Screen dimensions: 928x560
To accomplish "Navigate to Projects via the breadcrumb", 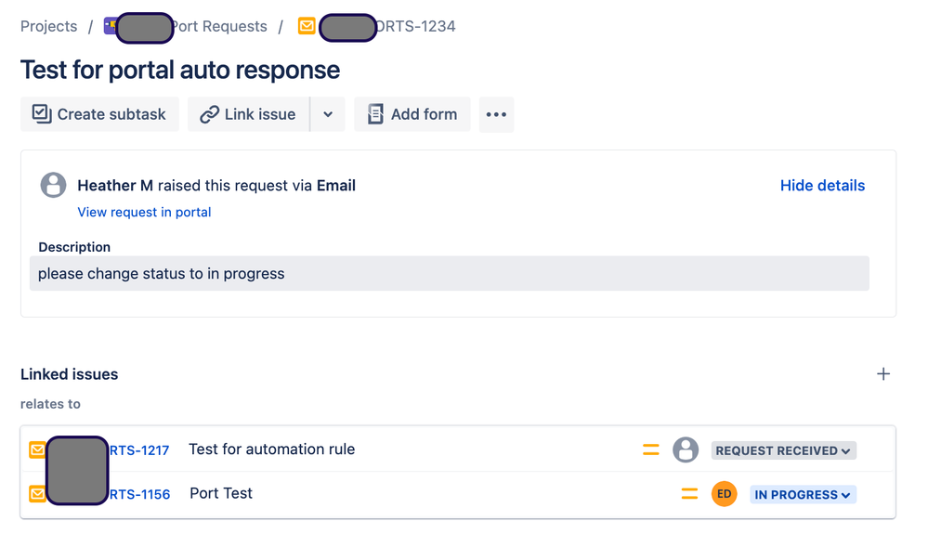I will point(48,26).
